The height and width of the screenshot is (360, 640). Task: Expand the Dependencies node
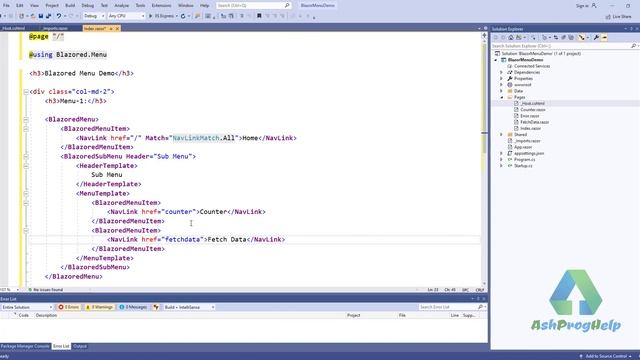pyautogui.click(x=502, y=72)
